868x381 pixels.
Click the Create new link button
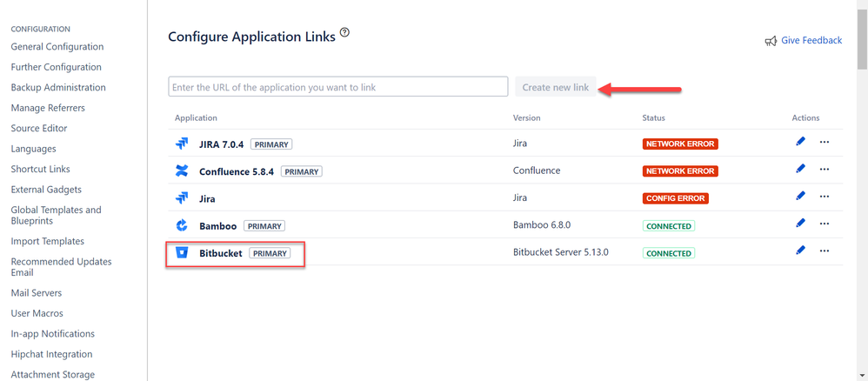pos(556,87)
